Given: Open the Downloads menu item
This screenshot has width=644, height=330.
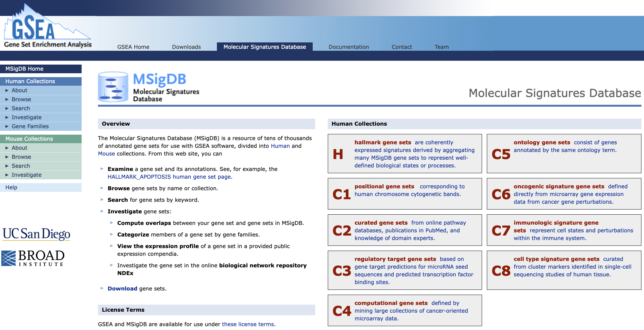Looking at the screenshot, I should (x=187, y=47).
